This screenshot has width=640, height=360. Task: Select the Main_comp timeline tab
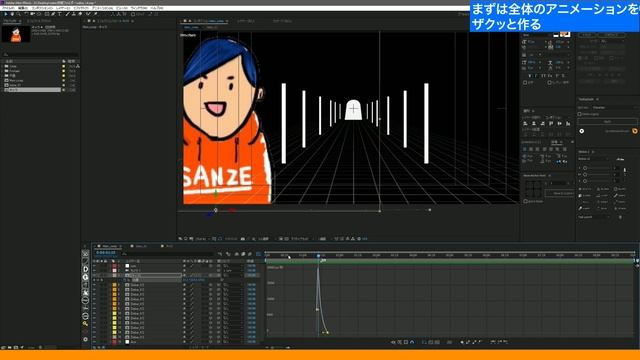110,247
